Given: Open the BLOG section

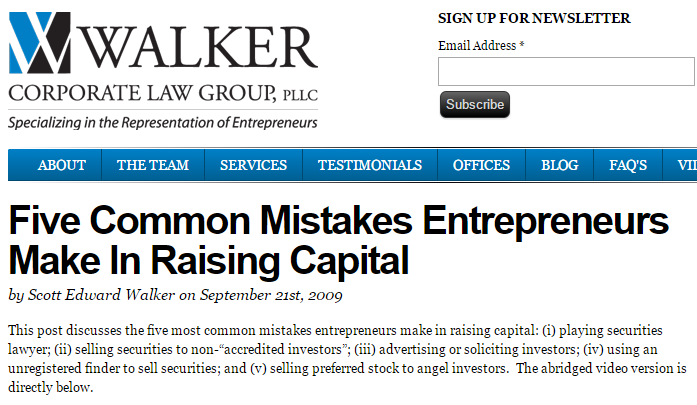Looking at the screenshot, I should [560, 165].
